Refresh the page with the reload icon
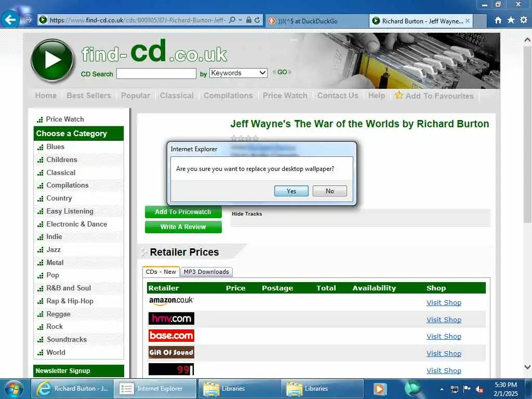 pyautogui.click(x=257, y=20)
